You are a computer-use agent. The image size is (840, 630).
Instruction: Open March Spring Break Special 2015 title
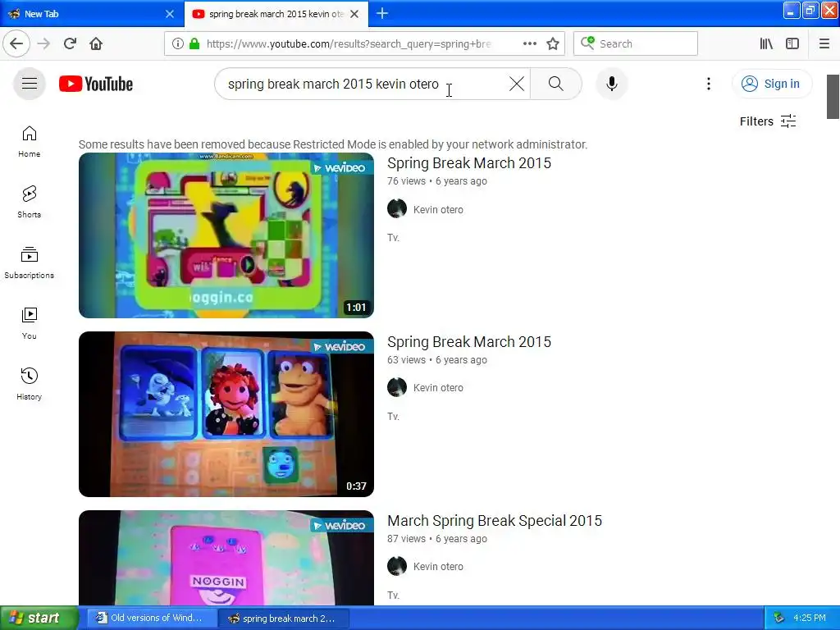[495, 521]
